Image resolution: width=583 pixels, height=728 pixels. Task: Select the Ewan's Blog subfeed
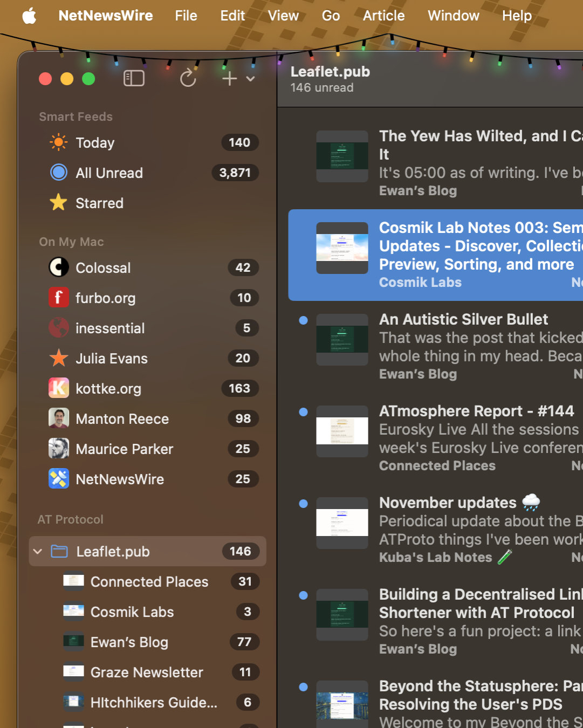[x=129, y=642]
